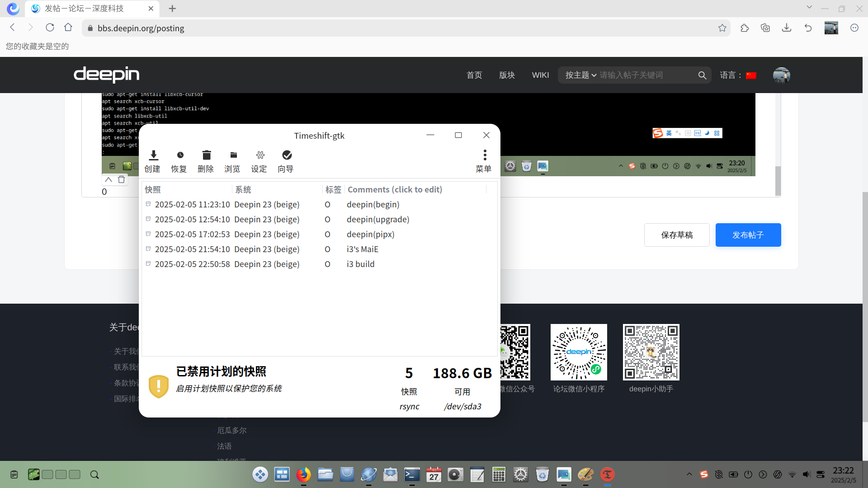Click the Restore snapshot icon
Screen dimensions: 868x488
point(180,155)
